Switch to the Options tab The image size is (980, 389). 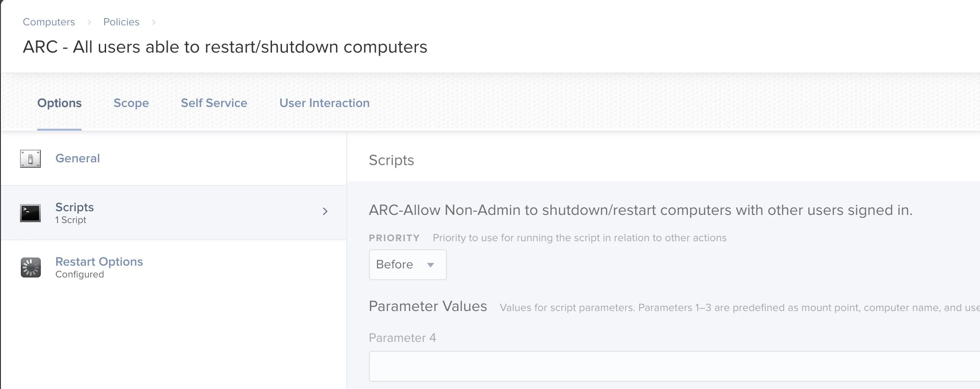click(x=59, y=103)
